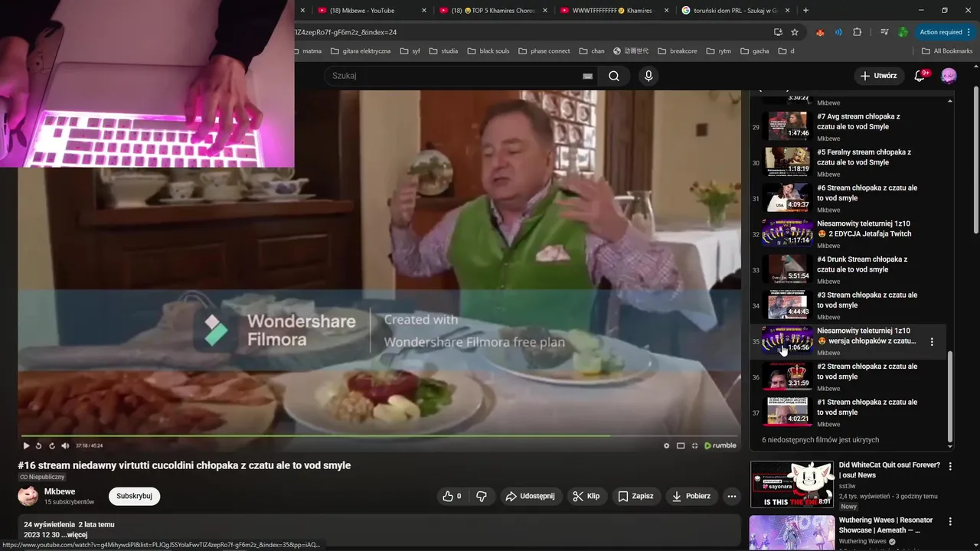Play the paused video
The height and width of the screenshot is (551, 980).
pos(26,445)
